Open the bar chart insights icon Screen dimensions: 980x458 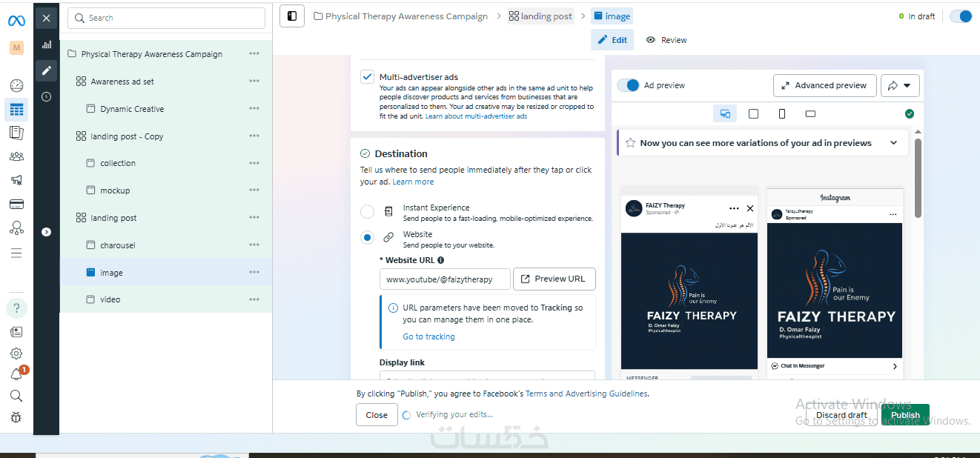pyautogui.click(x=47, y=44)
